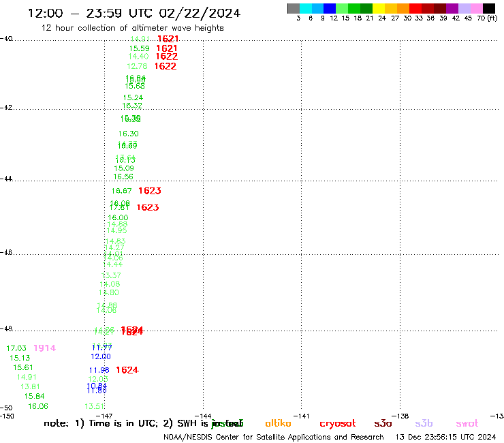Viewport: 504px width, 443px height.
Task: Click the blue wave height value 12.00
Action: pyautogui.click(x=101, y=356)
